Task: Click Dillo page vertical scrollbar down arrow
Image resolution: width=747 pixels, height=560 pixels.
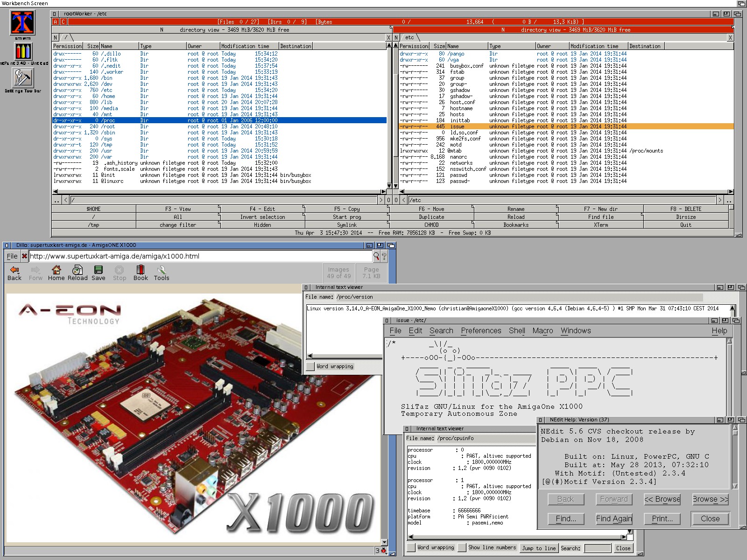Action: pos(384,542)
